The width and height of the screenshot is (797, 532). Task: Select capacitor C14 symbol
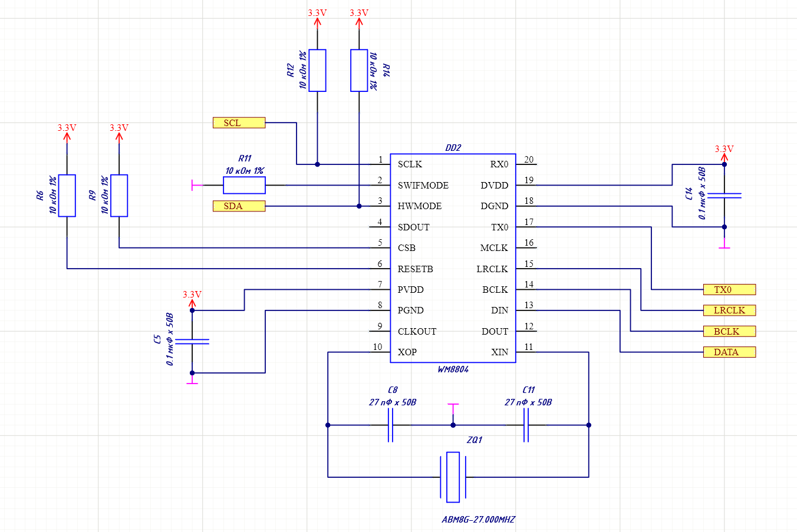pos(724,195)
